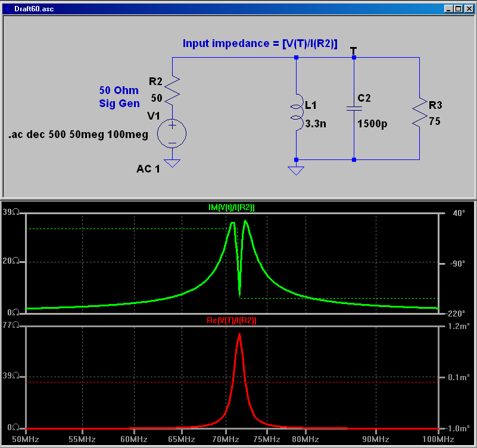The height and width of the screenshot is (448, 477).
Task: Click the R2 reference label
Action: [155, 82]
